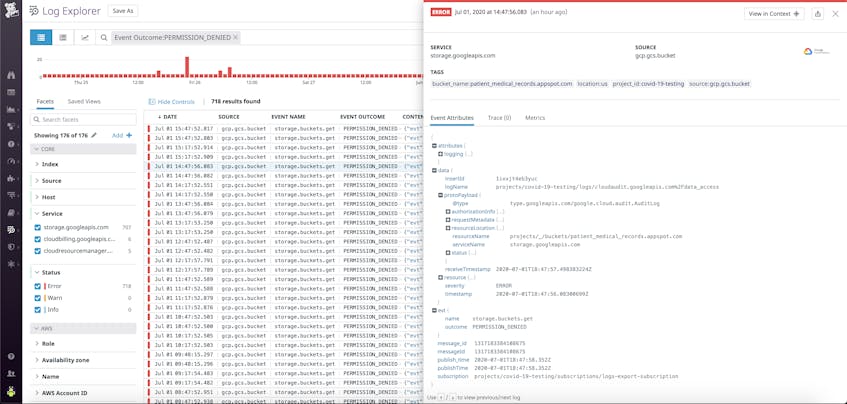Open the Trace (0) tab
Viewport: 847px width, 404px height.
(x=499, y=118)
